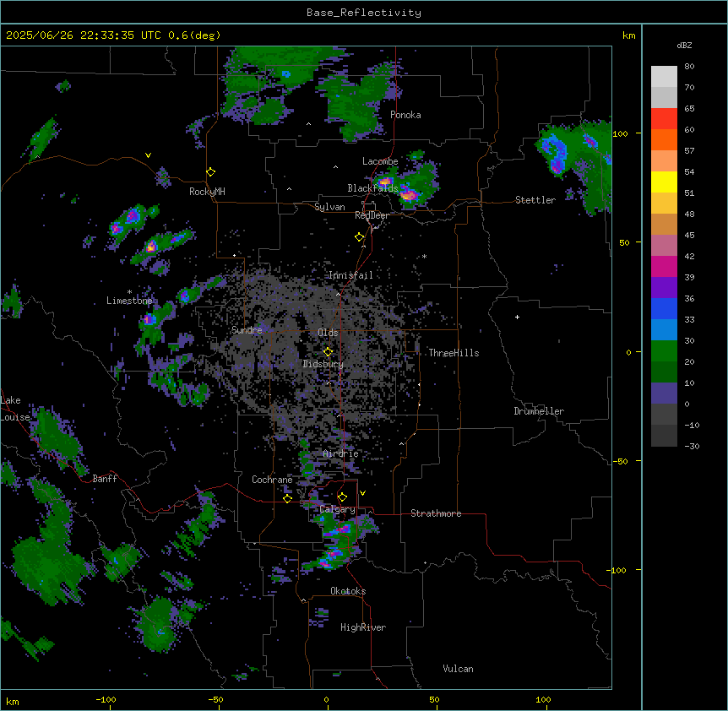Select the legend value 80 label
The image size is (728, 711).
689,67
